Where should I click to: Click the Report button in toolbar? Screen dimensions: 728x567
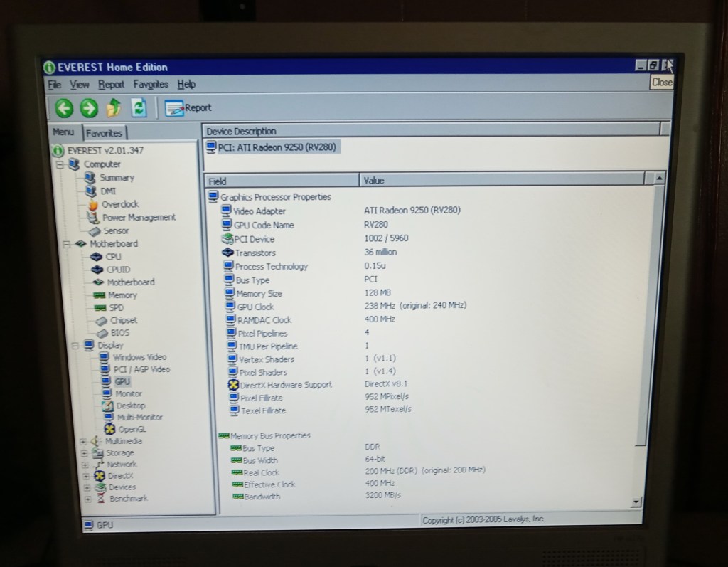click(x=188, y=108)
